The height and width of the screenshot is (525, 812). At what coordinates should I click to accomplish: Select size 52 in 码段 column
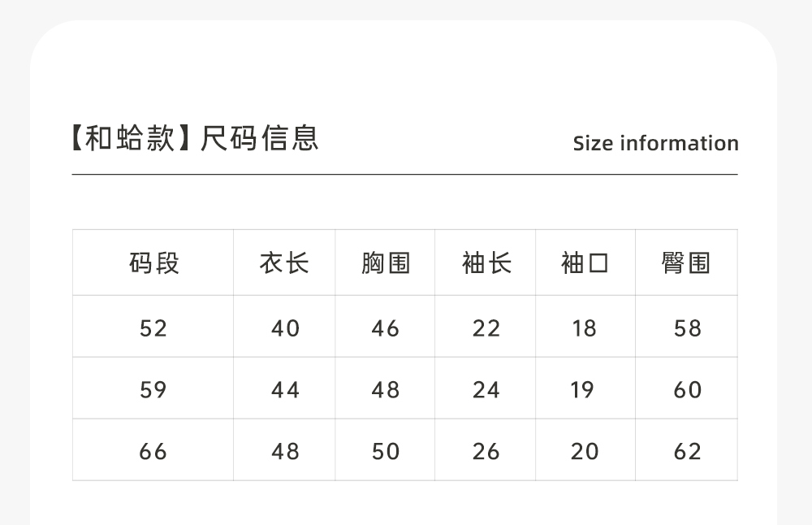click(x=153, y=328)
